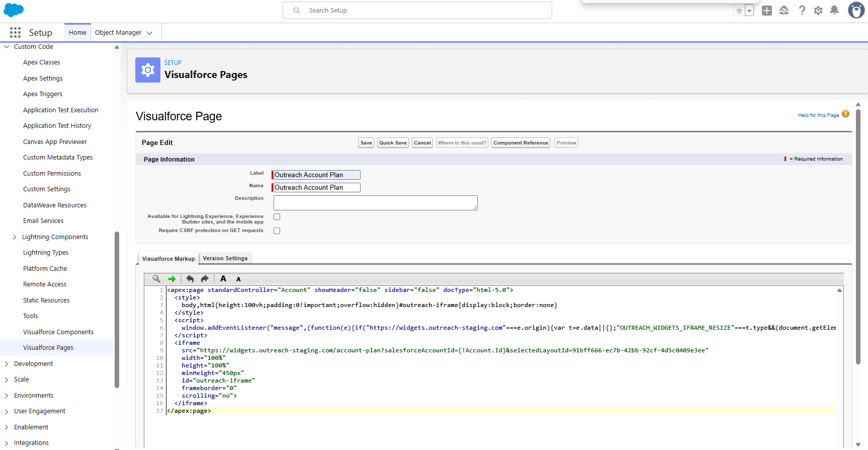Toggle Require CSRF protection on GET requests checkbox
Viewport: 868px width, 450px height.
coord(277,231)
